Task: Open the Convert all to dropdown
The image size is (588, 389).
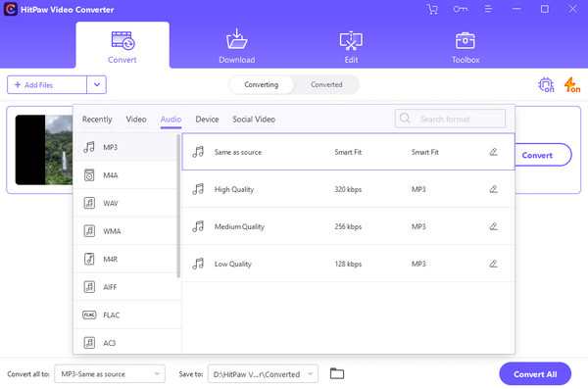Action: (110, 373)
